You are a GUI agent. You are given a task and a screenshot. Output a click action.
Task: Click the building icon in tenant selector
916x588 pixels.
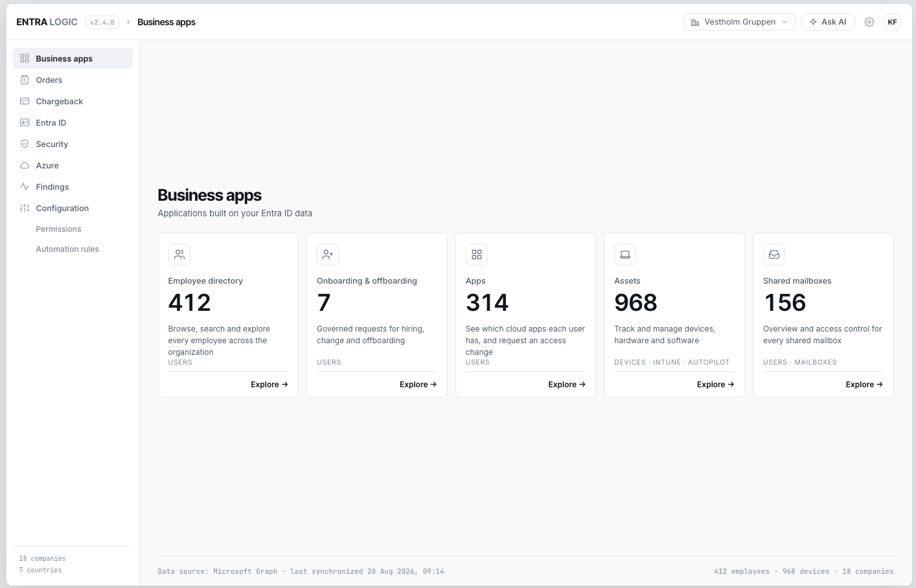(695, 22)
